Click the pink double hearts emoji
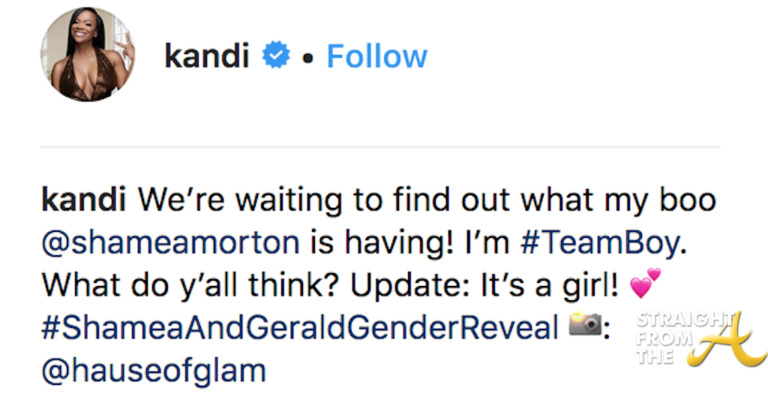 [x=645, y=287]
